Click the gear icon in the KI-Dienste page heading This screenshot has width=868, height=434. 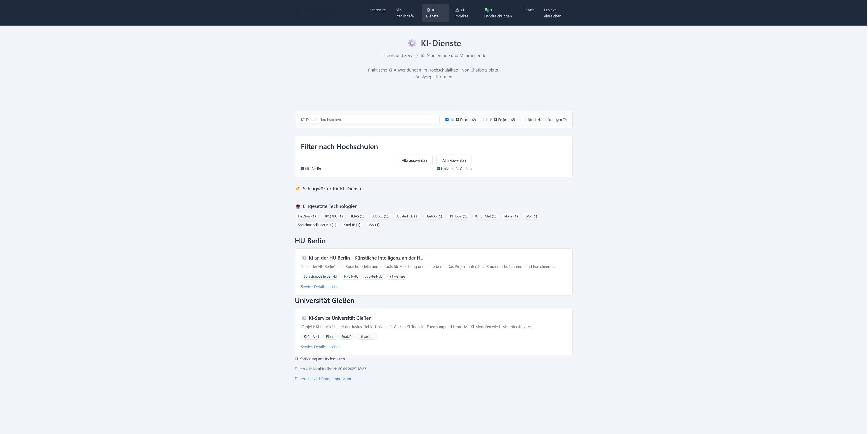pos(412,43)
